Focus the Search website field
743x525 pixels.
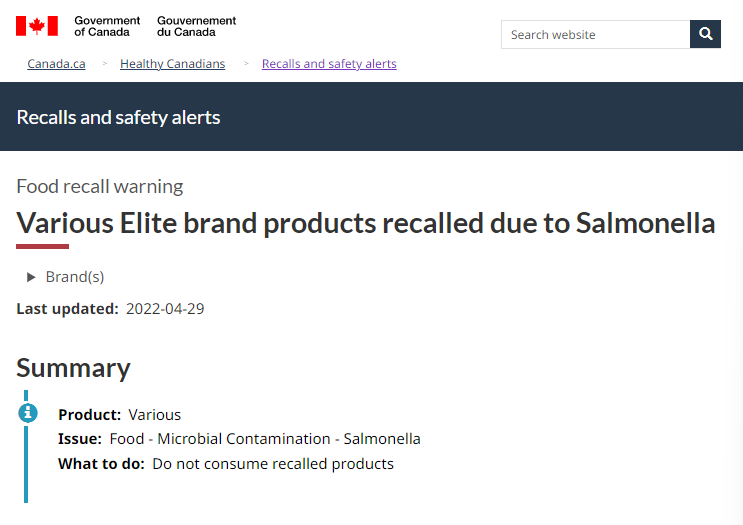point(596,34)
